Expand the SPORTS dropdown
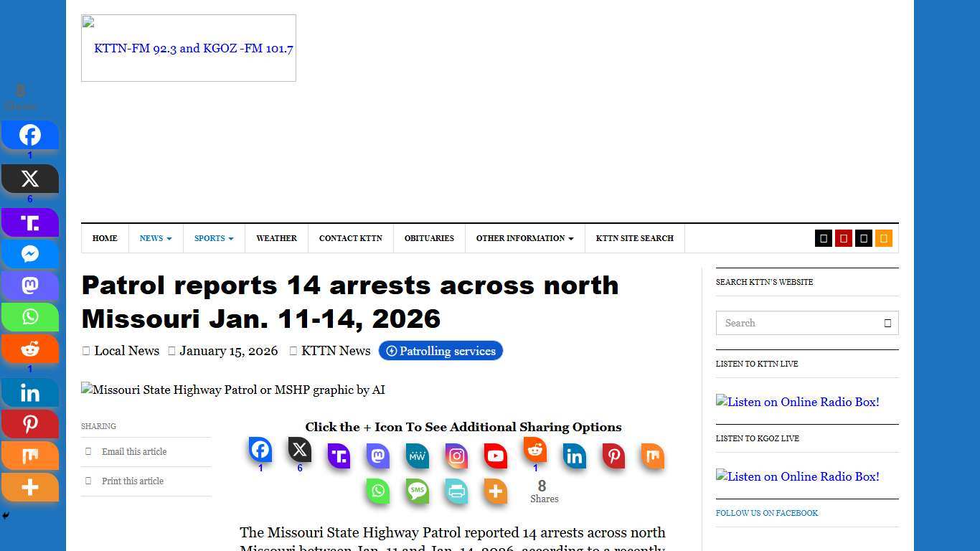This screenshot has width=980, height=551. (x=213, y=238)
